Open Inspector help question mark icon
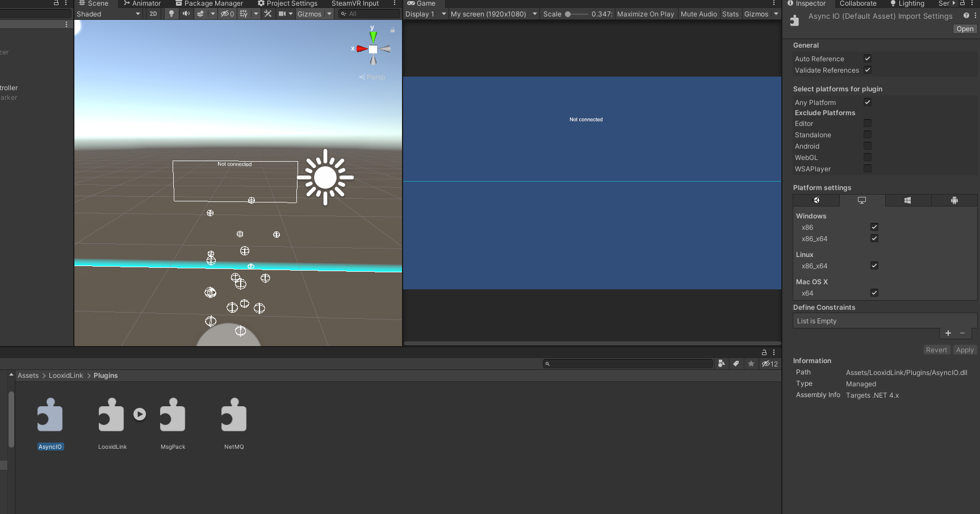 click(966, 16)
